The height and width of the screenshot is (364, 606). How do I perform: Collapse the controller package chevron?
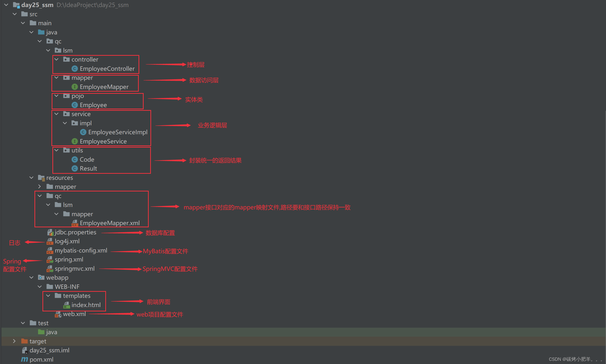pos(57,59)
